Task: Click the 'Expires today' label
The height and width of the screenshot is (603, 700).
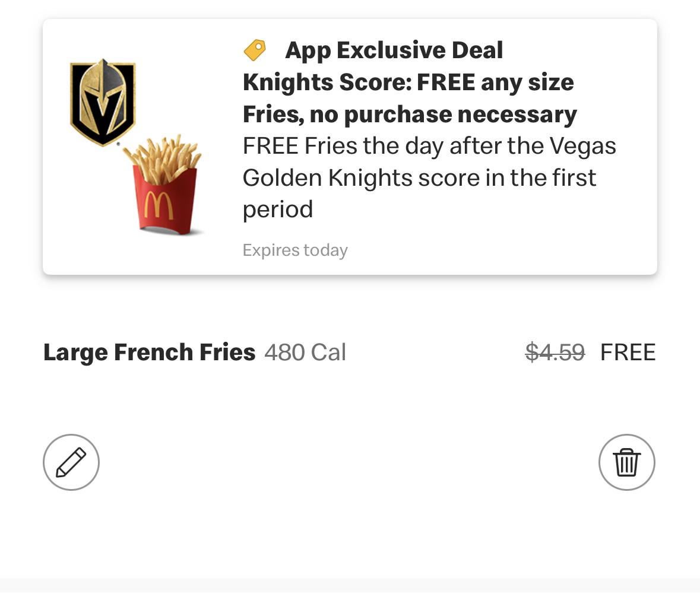Action: coord(295,250)
